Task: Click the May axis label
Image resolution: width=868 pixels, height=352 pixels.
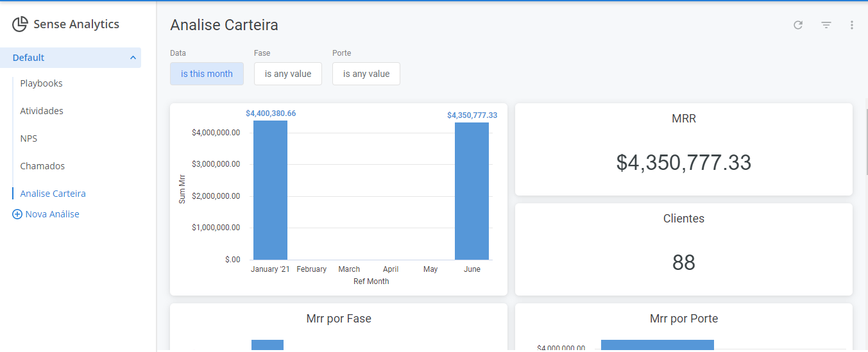Action: (430, 269)
